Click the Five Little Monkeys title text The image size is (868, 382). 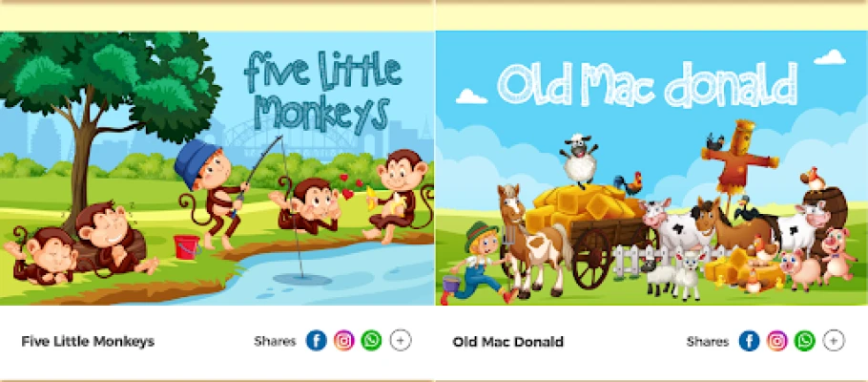(88, 342)
